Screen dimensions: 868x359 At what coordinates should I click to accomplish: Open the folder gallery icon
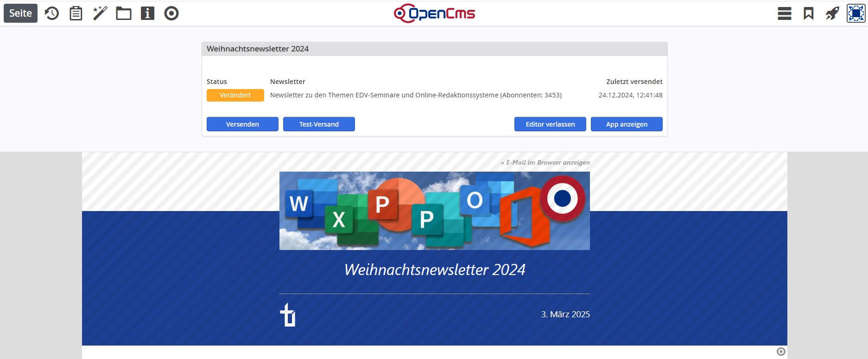[x=124, y=13]
